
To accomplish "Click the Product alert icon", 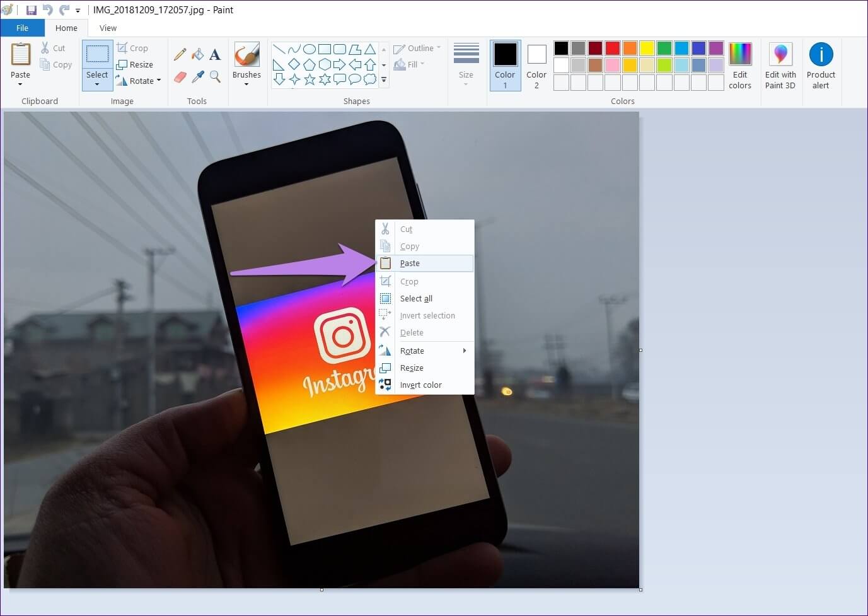I will pyautogui.click(x=821, y=66).
